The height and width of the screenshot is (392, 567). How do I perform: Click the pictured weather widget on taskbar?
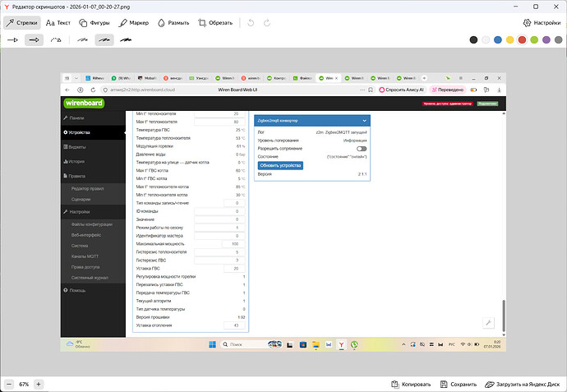click(78, 344)
